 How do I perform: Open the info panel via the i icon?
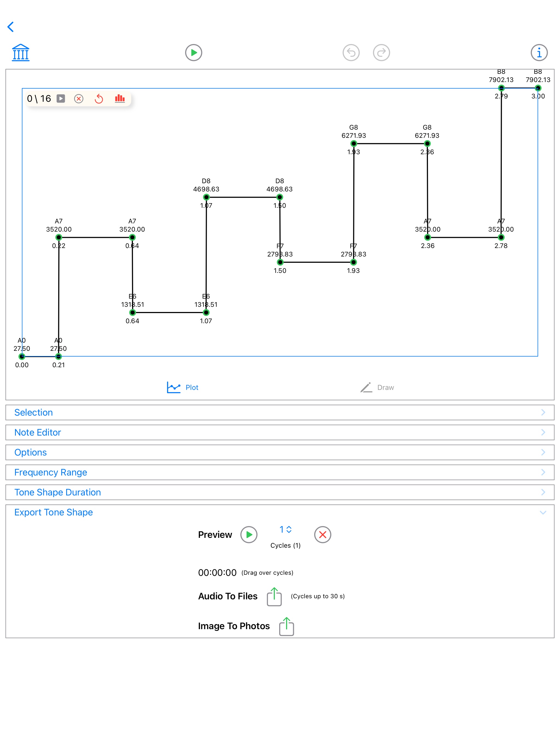tap(539, 52)
